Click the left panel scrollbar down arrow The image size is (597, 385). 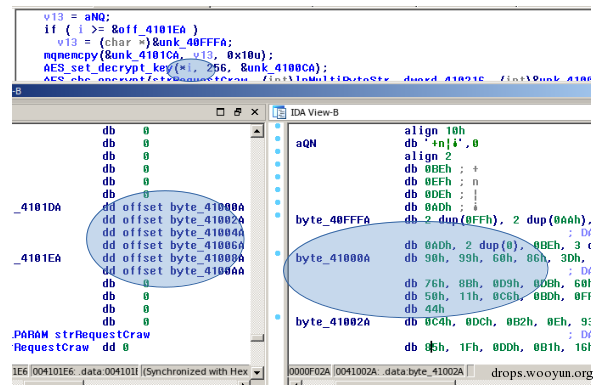coord(257,372)
